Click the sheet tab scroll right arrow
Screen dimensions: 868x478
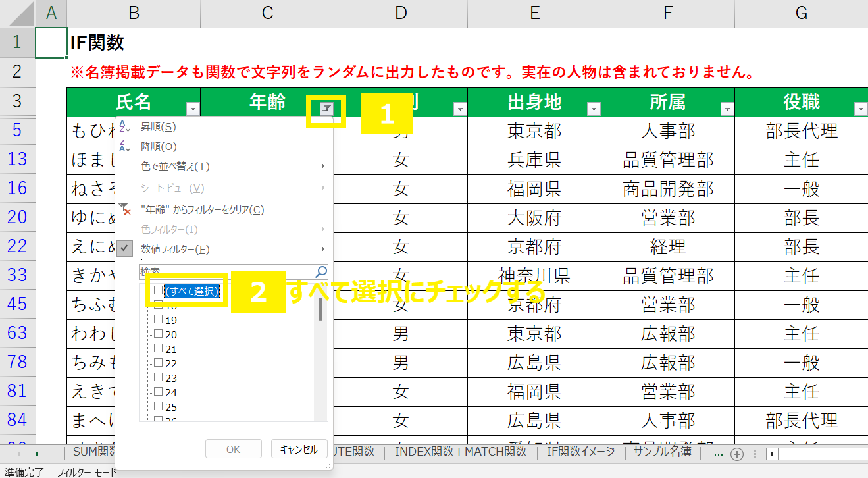pos(37,454)
